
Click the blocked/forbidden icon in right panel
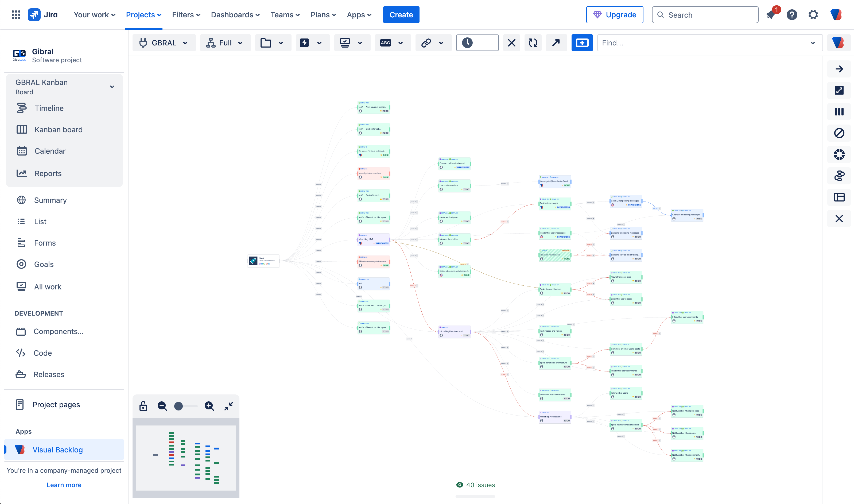[x=839, y=133]
